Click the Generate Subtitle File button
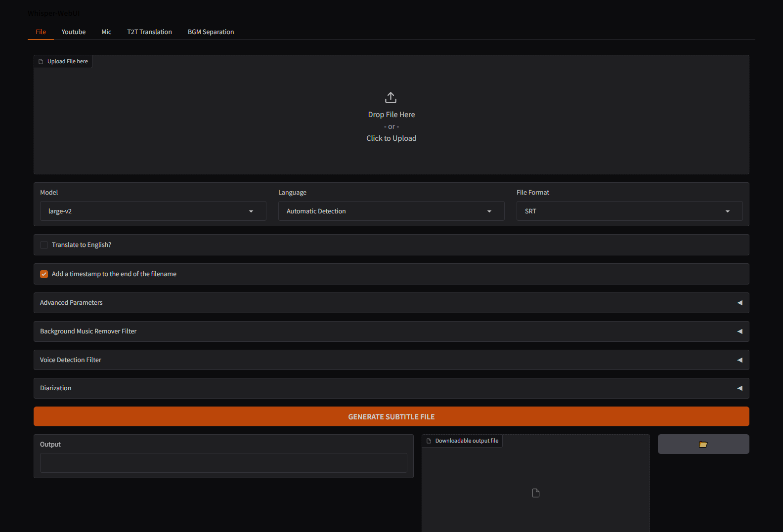The image size is (783, 532). [x=391, y=416]
